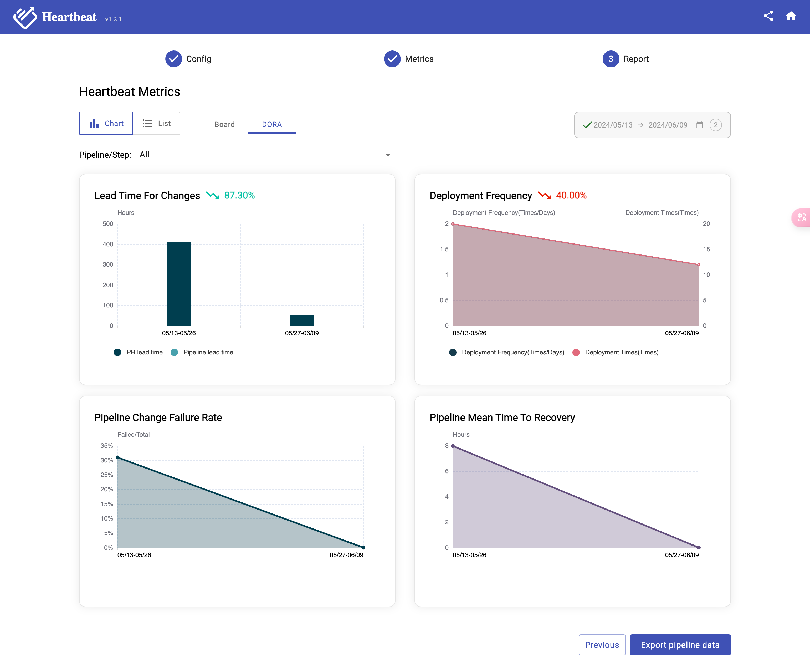This screenshot has width=810, height=672.
Task: Select the DORA tab
Action: point(271,125)
